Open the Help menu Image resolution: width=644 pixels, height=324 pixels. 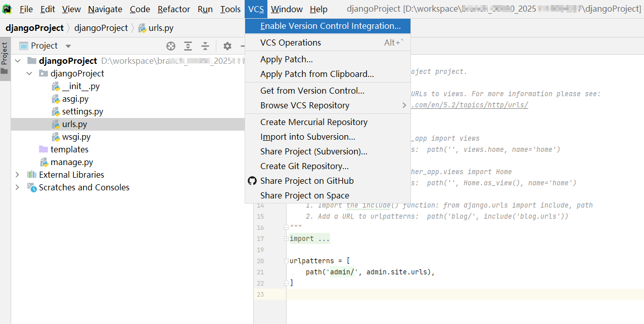tap(318, 9)
